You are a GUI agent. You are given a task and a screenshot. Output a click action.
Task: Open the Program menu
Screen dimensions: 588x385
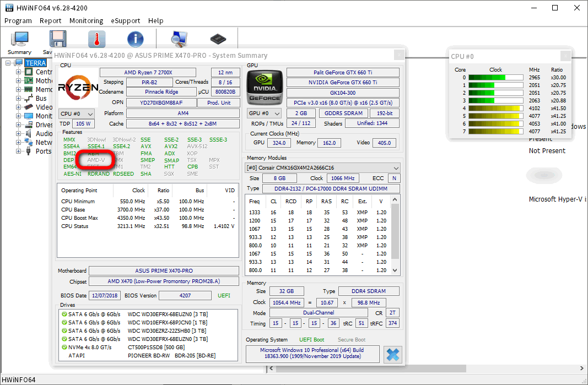[18, 21]
